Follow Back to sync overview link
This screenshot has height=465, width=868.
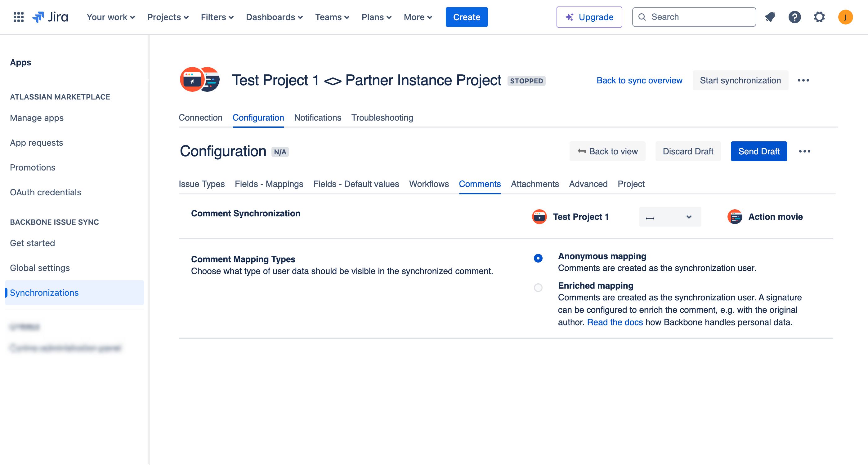pyautogui.click(x=639, y=80)
